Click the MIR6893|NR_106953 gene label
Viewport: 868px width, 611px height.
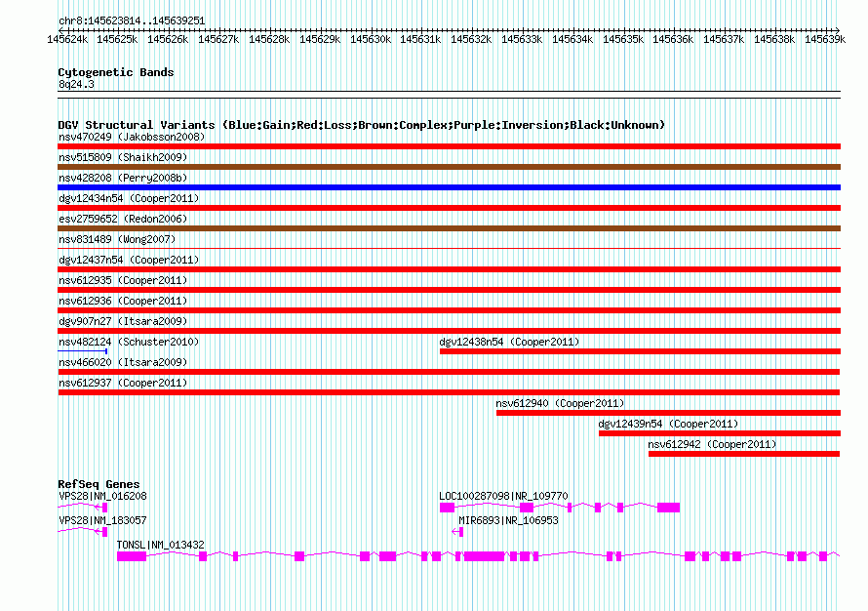coord(508,520)
